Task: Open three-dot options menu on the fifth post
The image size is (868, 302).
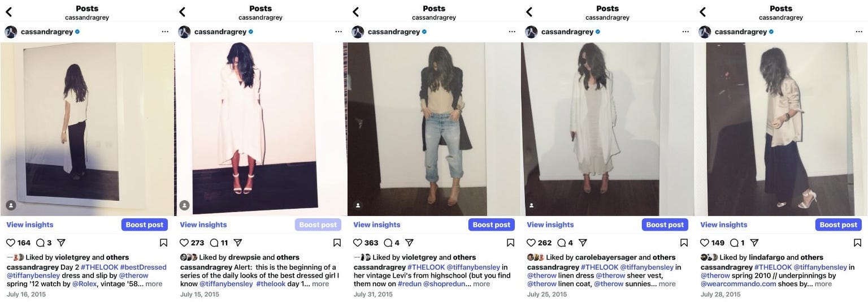Action: (x=858, y=32)
